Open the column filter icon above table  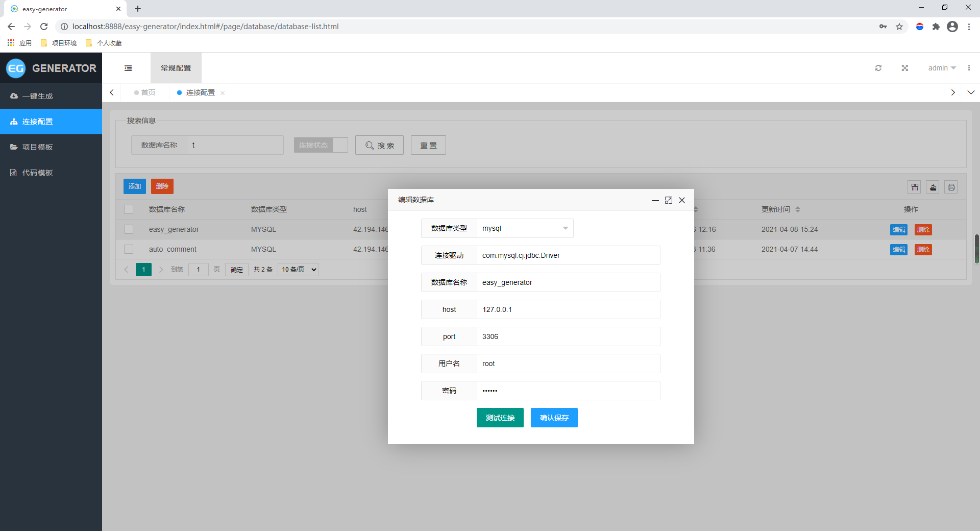pyautogui.click(x=915, y=187)
